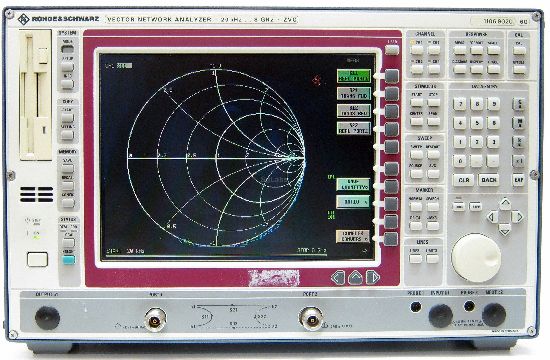
Task: Hit the CLR key on the keypad
Action: (x=463, y=180)
